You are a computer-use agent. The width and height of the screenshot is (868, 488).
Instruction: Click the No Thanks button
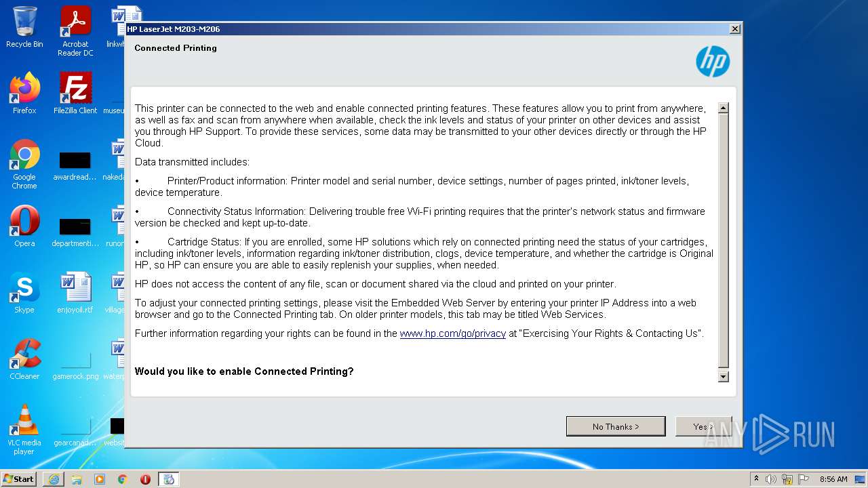click(616, 426)
